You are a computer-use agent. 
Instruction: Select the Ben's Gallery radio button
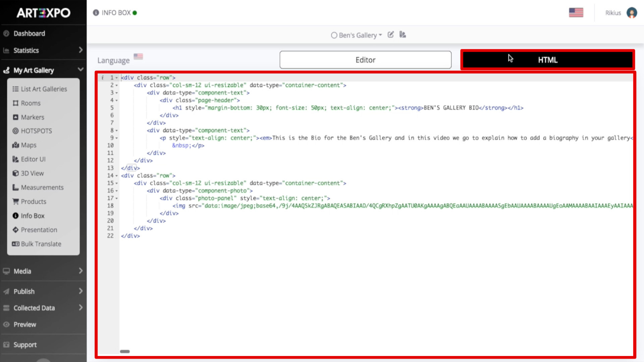pos(334,35)
